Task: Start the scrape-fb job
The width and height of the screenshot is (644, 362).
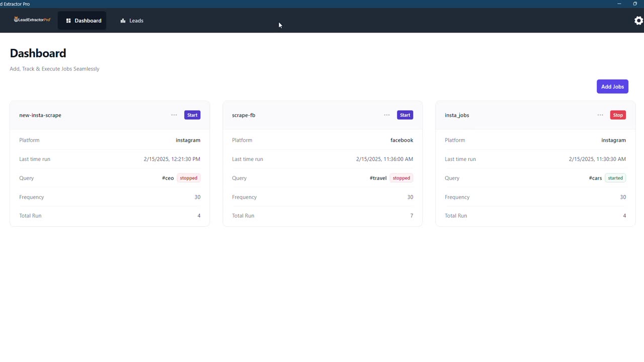Action: tap(405, 115)
